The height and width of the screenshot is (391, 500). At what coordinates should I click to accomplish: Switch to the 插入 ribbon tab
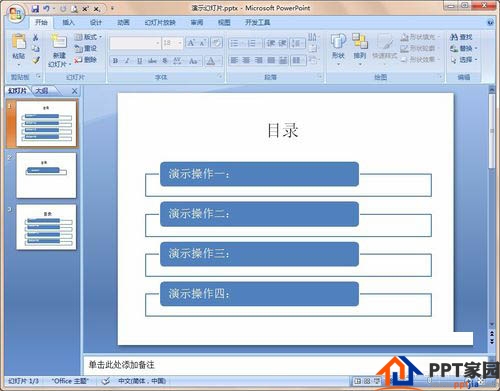click(68, 22)
